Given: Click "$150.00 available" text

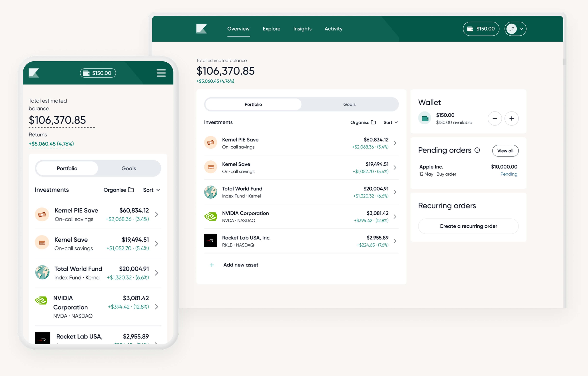Looking at the screenshot, I should coord(454,122).
